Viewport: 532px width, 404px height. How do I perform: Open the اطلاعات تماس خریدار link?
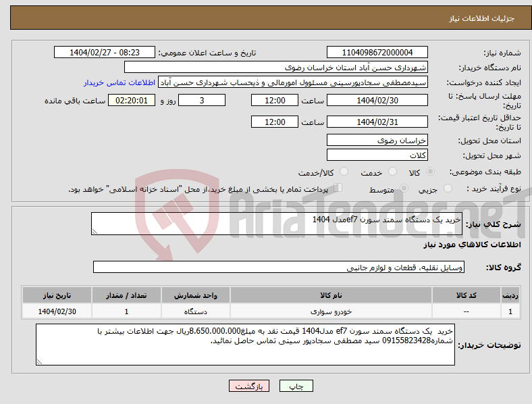click(119, 82)
